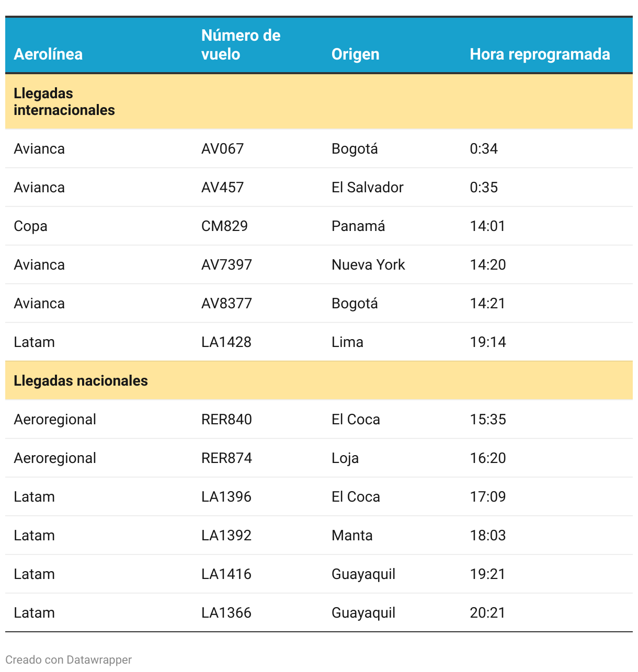Click the 20:21 rescheduled time

point(487,613)
